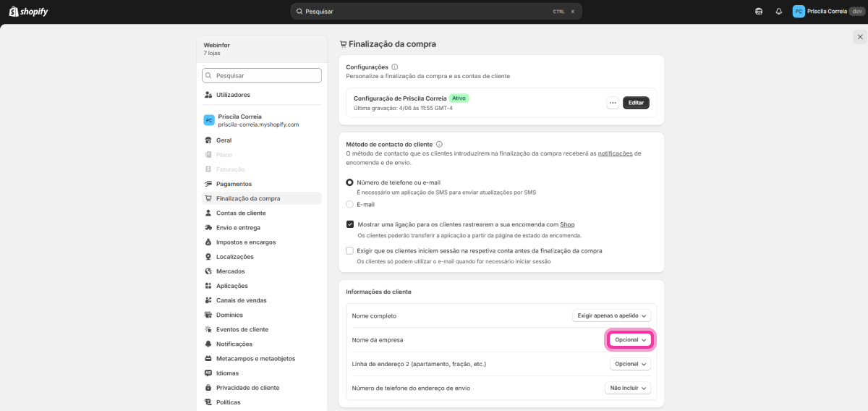Follow the Shop link

pos(567,224)
